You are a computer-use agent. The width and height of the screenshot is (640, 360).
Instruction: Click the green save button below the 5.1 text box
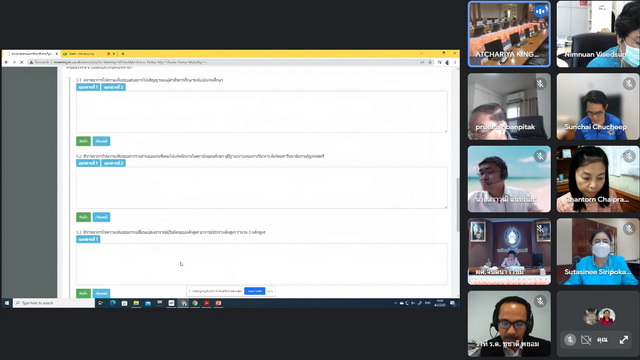tap(83, 141)
